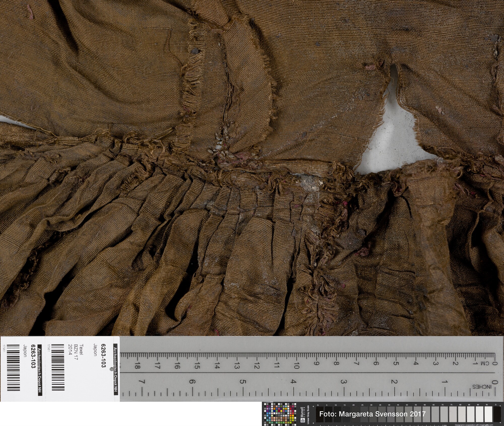Click the pinhole dot on the label edge
The width and height of the screenshot is (504, 426).
(112, 369)
